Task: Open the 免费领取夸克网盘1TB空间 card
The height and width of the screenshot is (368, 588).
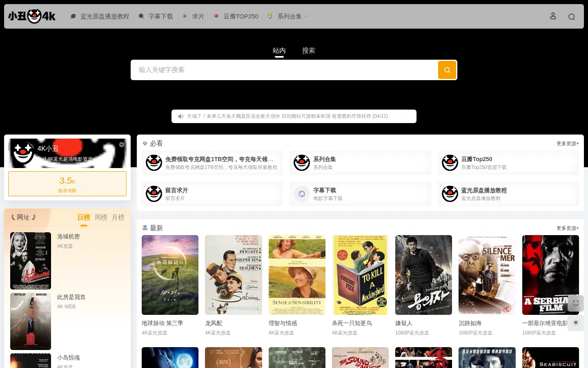Action: pos(212,163)
